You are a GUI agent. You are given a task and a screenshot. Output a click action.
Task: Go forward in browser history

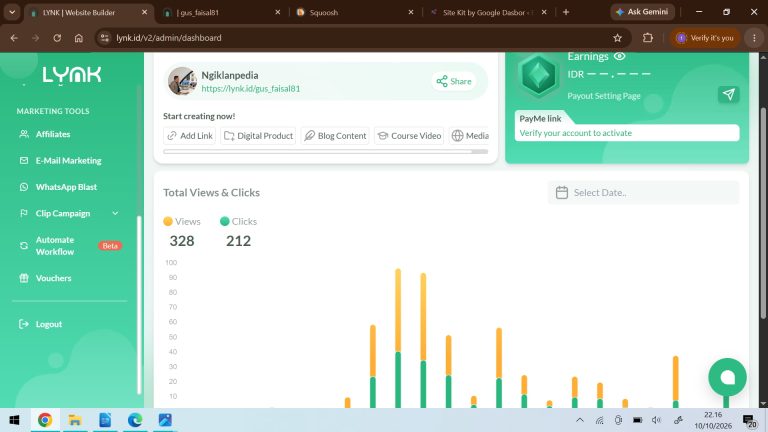point(36,38)
